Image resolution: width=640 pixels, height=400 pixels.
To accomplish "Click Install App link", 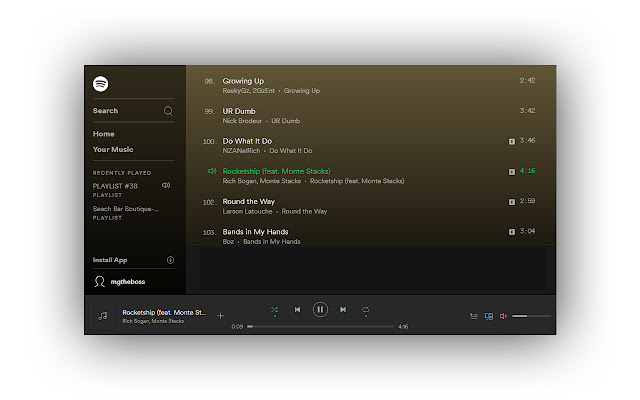I will tap(110, 260).
